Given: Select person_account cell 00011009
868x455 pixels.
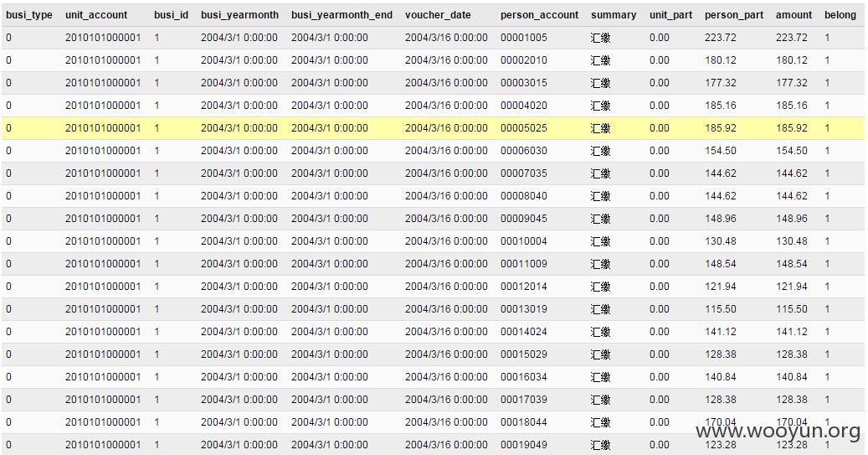Looking at the screenshot, I should (524, 264).
